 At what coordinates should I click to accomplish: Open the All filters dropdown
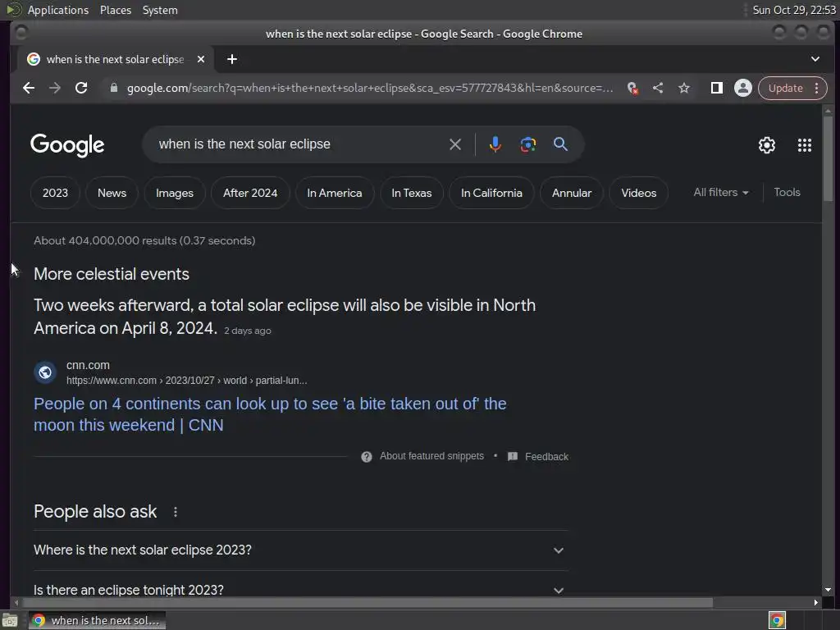720,192
